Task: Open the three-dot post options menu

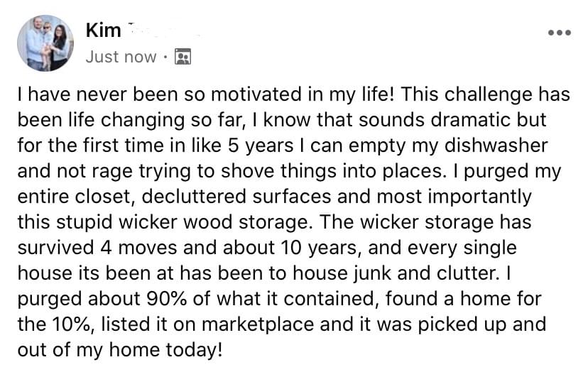Action: tap(560, 33)
